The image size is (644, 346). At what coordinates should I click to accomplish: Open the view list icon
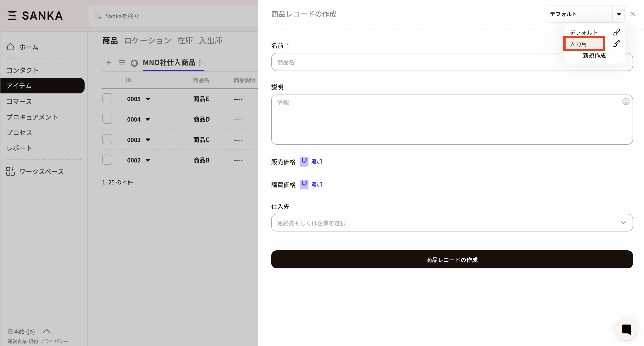point(122,63)
